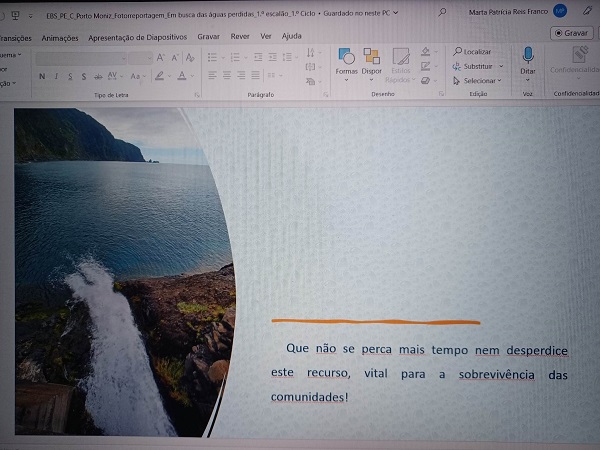
Task: Open Apresentação de Diapositivos tab
Action: point(137,37)
